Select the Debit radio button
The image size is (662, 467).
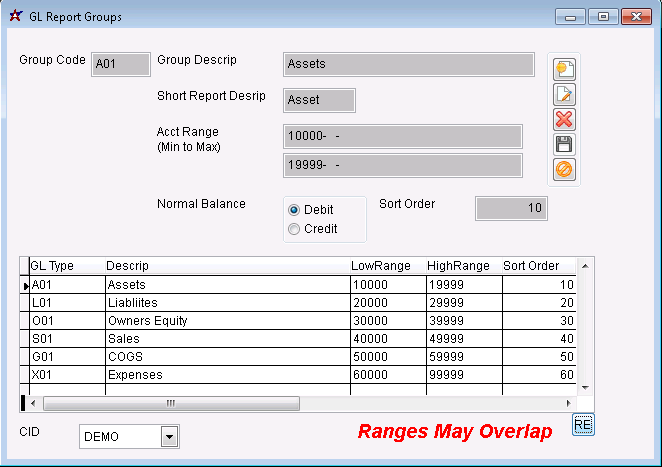point(294,210)
